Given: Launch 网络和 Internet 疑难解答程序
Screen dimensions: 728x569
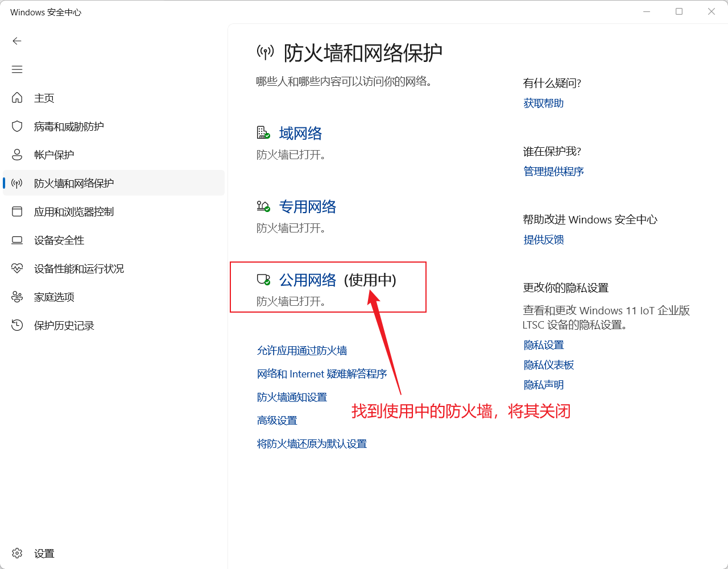Looking at the screenshot, I should pos(322,374).
